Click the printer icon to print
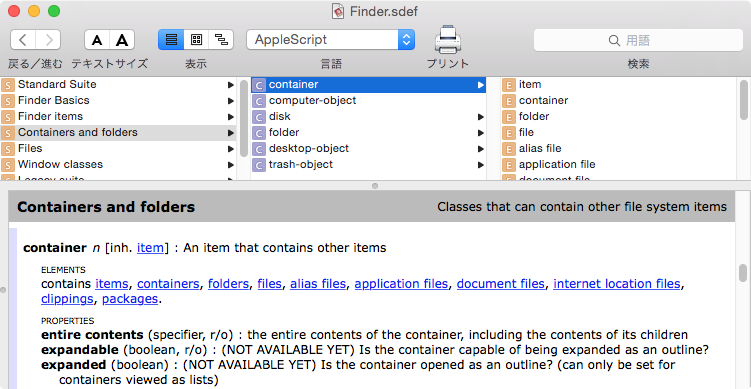 [x=447, y=39]
